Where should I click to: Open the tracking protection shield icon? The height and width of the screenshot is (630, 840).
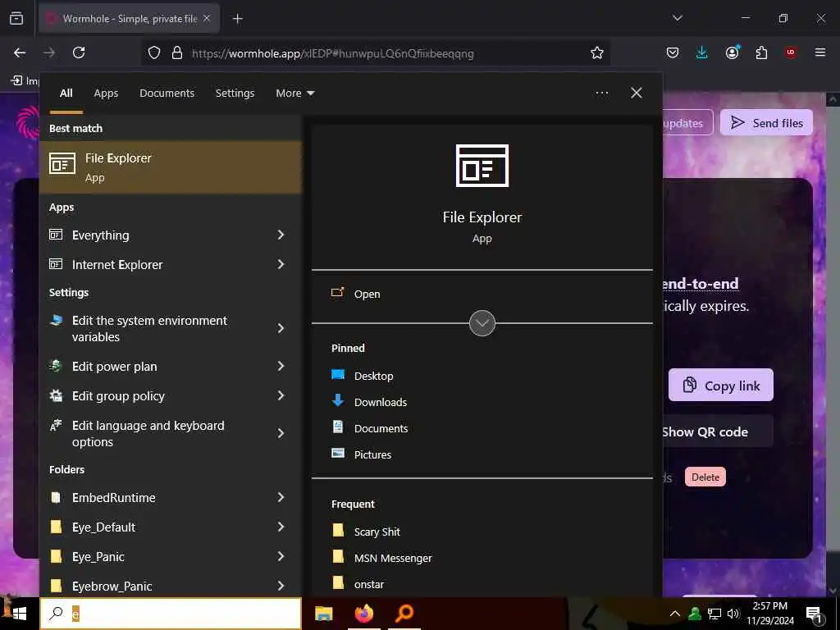[x=154, y=53]
